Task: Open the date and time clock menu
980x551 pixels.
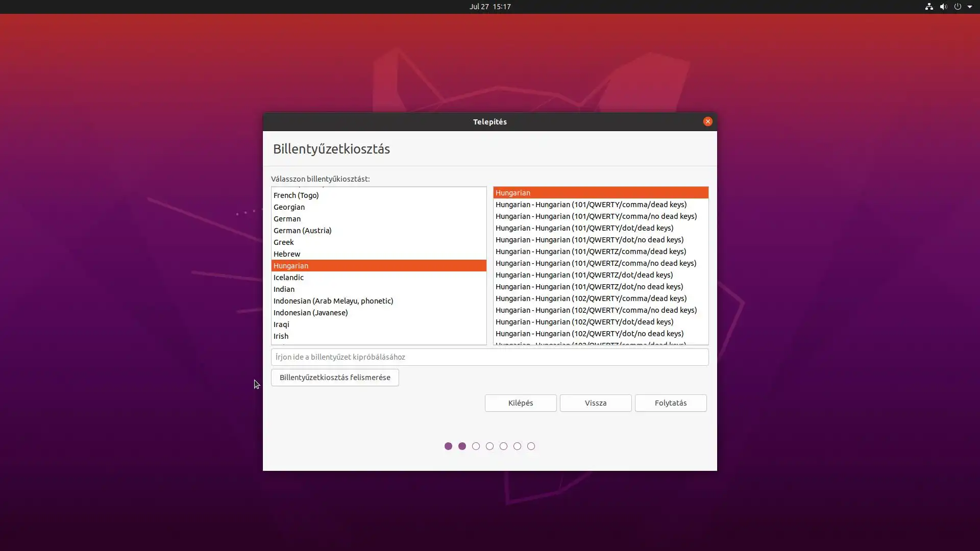Action: point(490,7)
